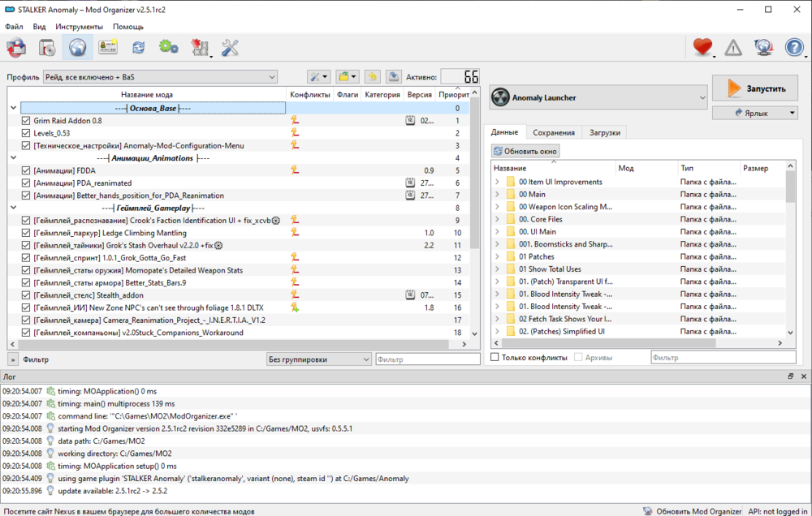Click the red heart endorse icon

point(702,48)
